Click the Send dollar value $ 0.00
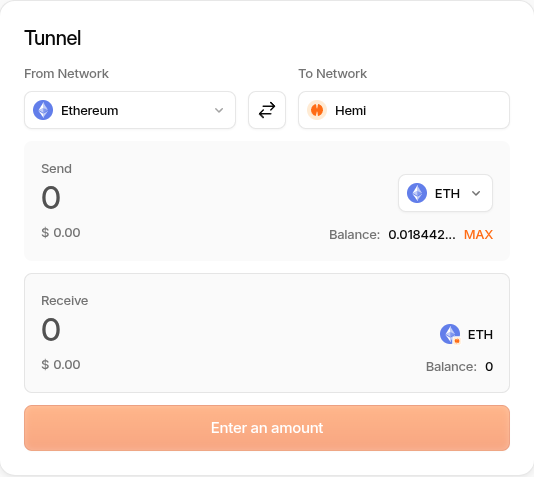This screenshot has width=534, height=477. (x=61, y=233)
